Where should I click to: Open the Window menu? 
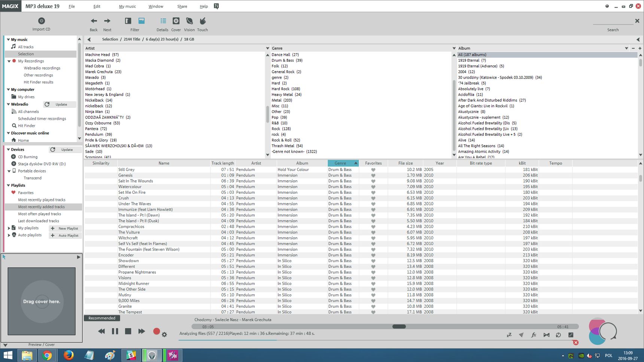point(156,6)
